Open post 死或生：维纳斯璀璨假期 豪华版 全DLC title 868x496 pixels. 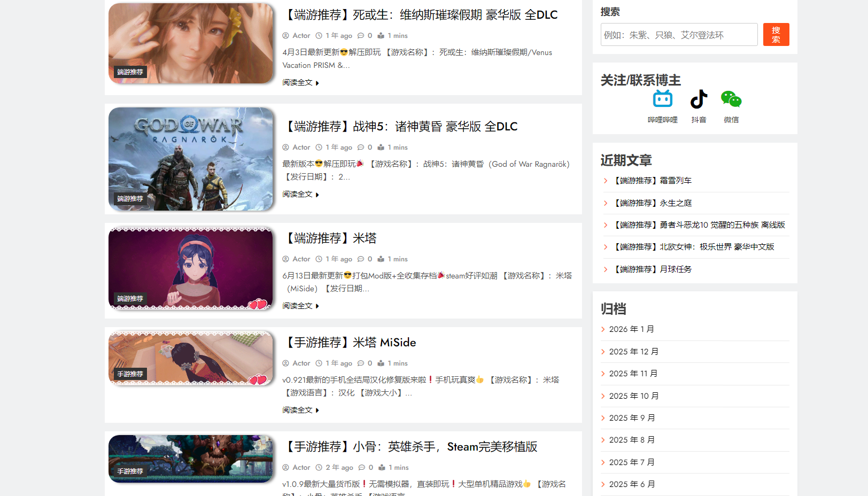[x=420, y=15]
